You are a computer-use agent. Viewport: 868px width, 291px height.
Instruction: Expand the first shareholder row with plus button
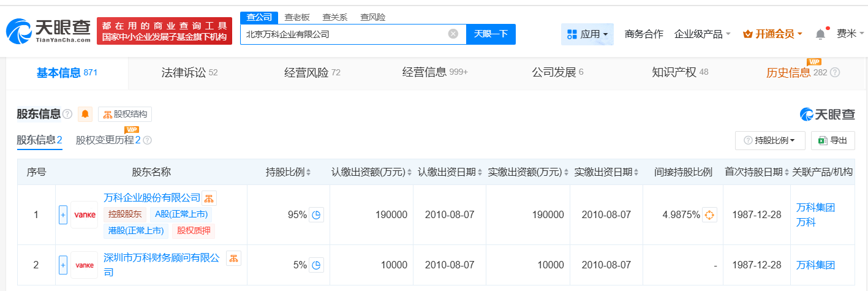(62, 215)
